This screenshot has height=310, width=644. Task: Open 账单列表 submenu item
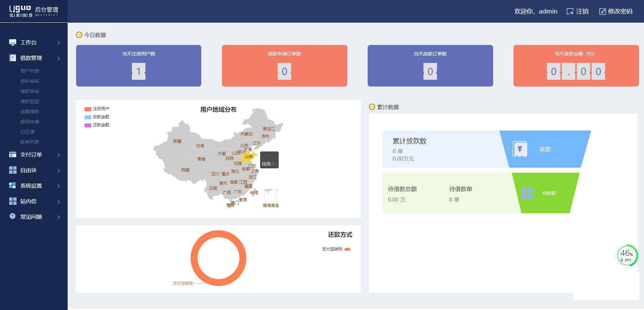(x=30, y=142)
